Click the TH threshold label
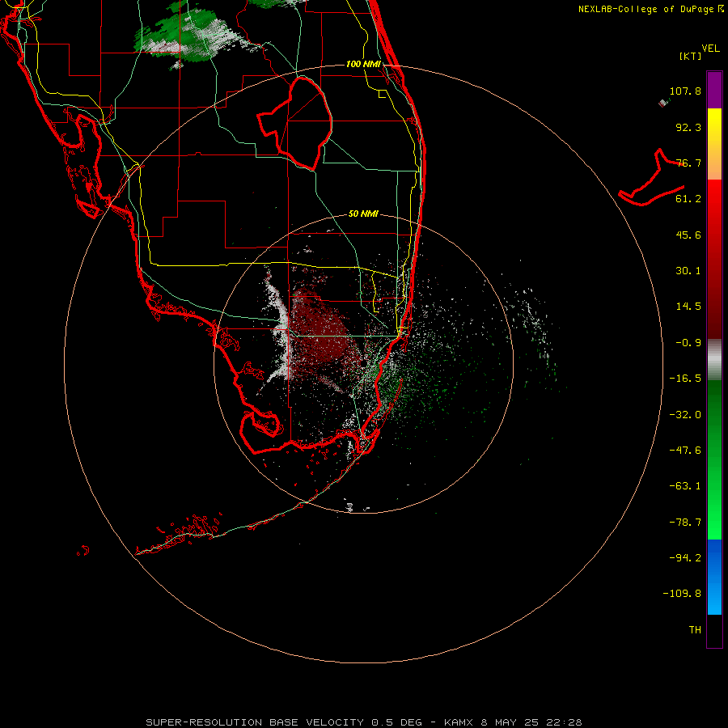 pos(695,630)
